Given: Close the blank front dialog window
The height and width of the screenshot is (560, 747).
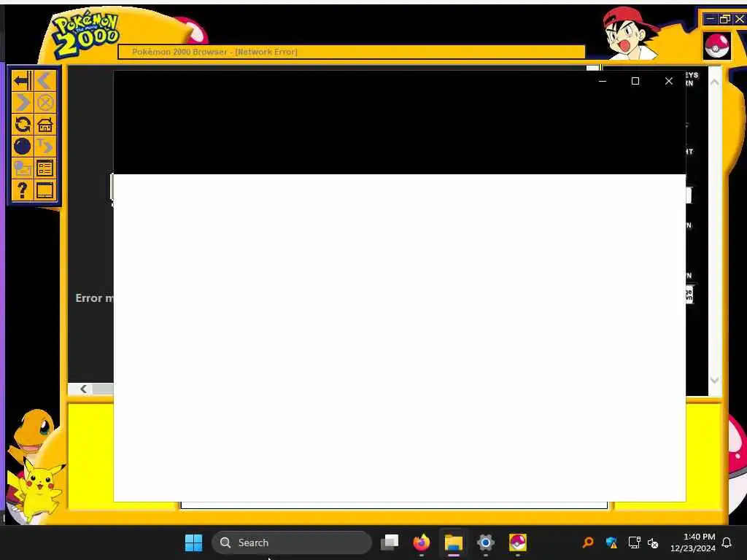Looking at the screenshot, I should pyautogui.click(x=669, y=81).
